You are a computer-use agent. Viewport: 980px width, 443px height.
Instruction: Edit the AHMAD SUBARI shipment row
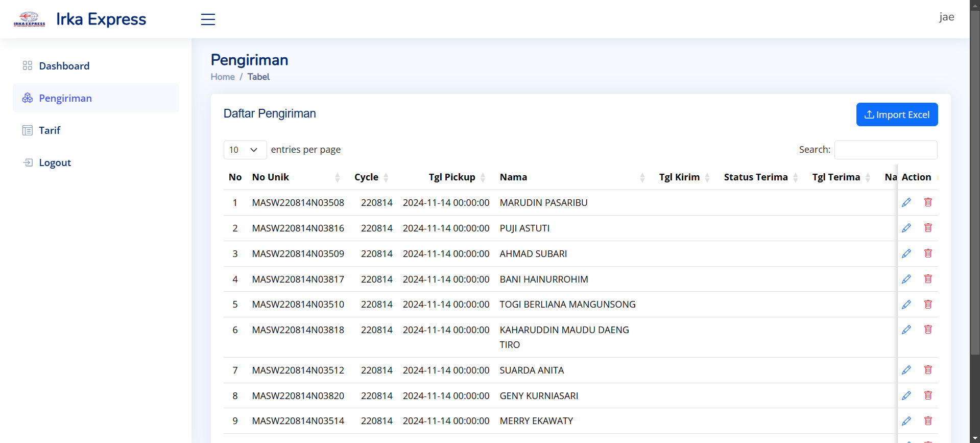tap(906, 253)
